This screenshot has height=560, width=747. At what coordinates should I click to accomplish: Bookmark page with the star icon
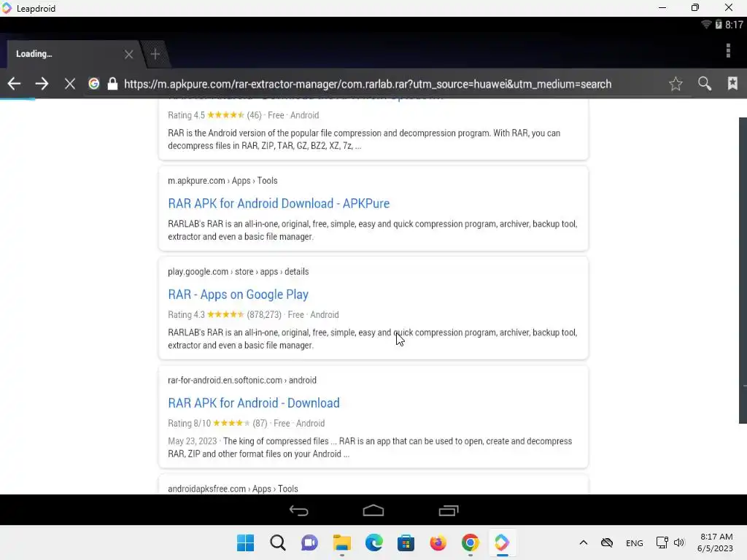coord(676,84)
